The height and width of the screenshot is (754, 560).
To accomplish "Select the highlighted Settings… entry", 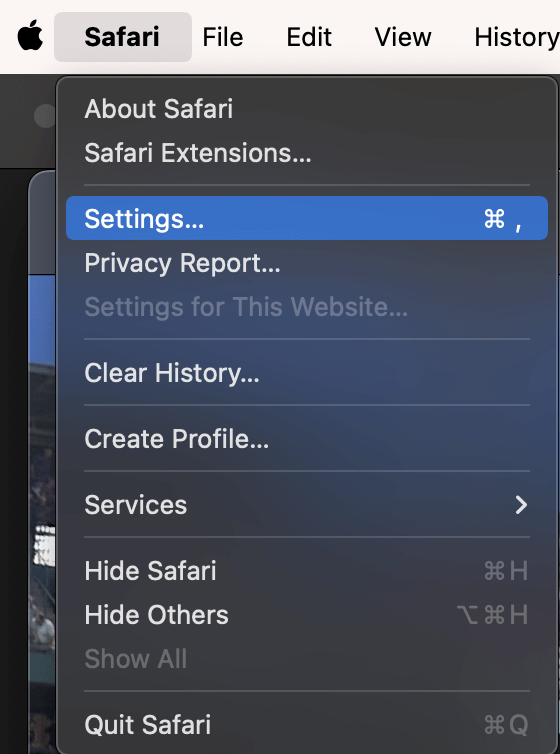I will 307,218.
